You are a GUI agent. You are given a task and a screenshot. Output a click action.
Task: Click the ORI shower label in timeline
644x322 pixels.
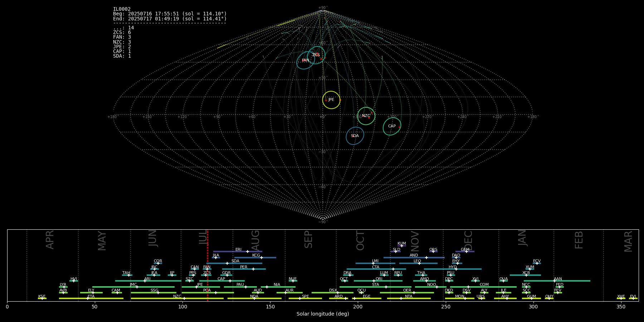(x=379, y=279)
